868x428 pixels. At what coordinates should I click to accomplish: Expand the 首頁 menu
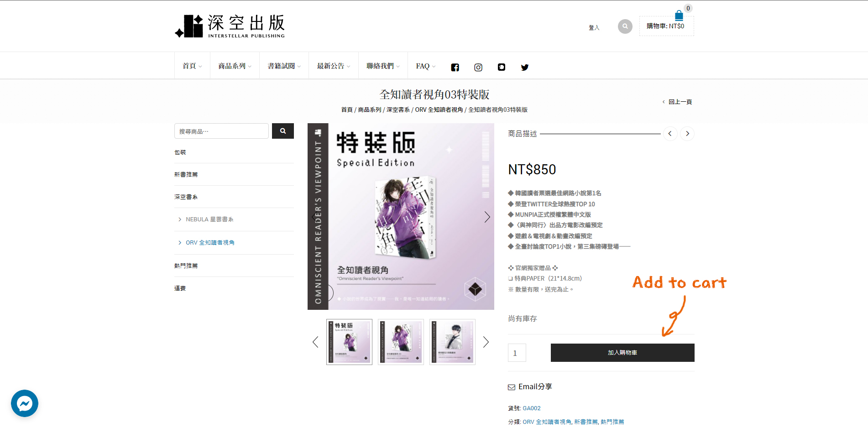[x=192, y=66]
